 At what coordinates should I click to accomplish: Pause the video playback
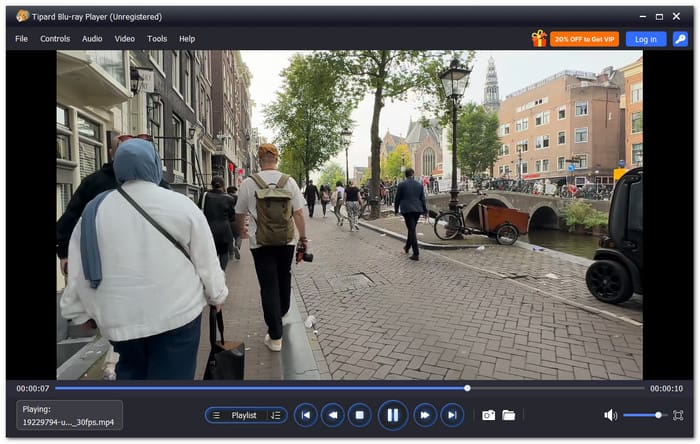pos(392,415)
